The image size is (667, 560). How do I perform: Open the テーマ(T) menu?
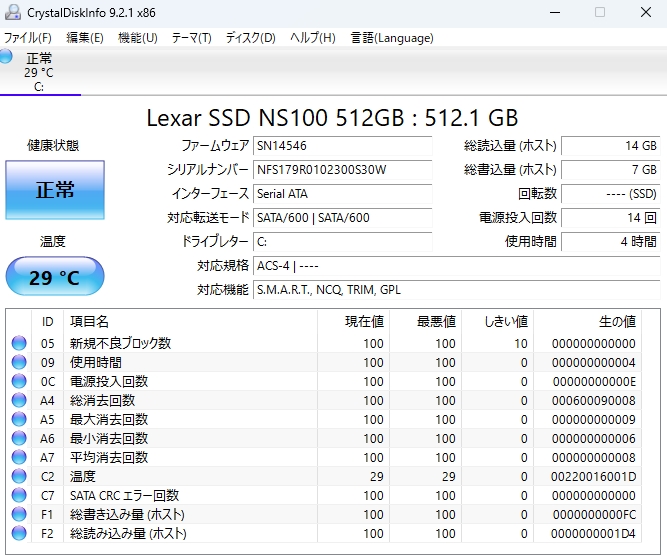[191, 38]
